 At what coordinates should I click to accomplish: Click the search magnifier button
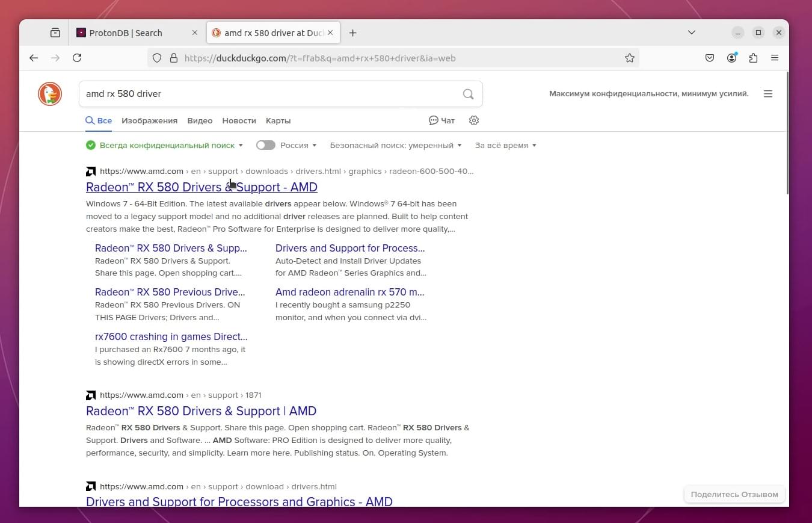[468, 94]
